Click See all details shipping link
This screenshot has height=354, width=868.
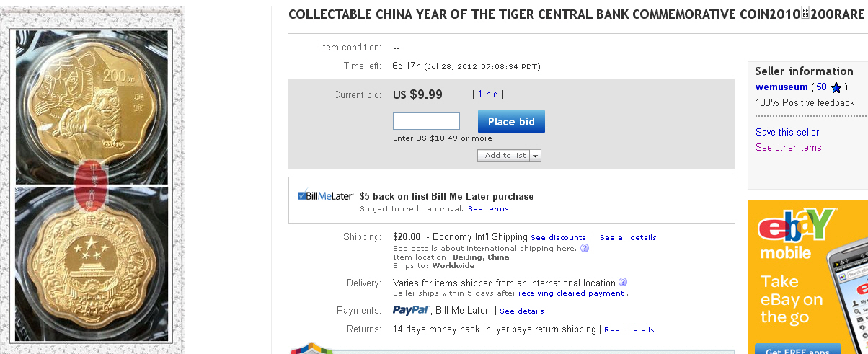click(628, 237)
